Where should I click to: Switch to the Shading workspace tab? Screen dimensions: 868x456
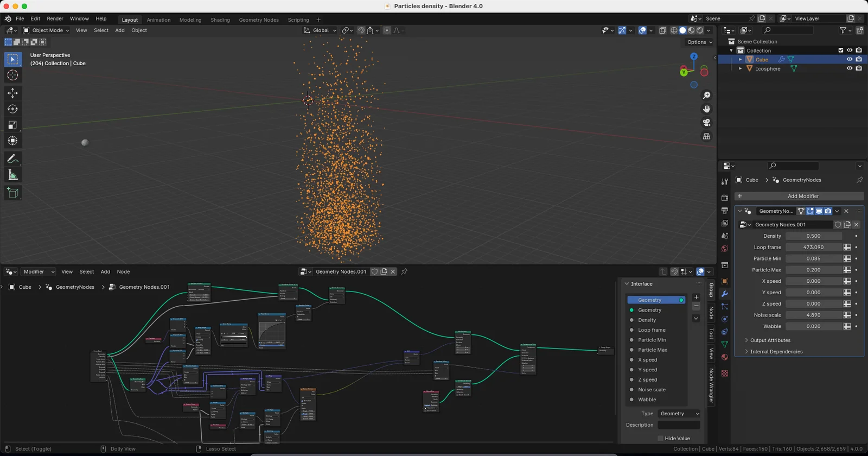pos(220,20)
